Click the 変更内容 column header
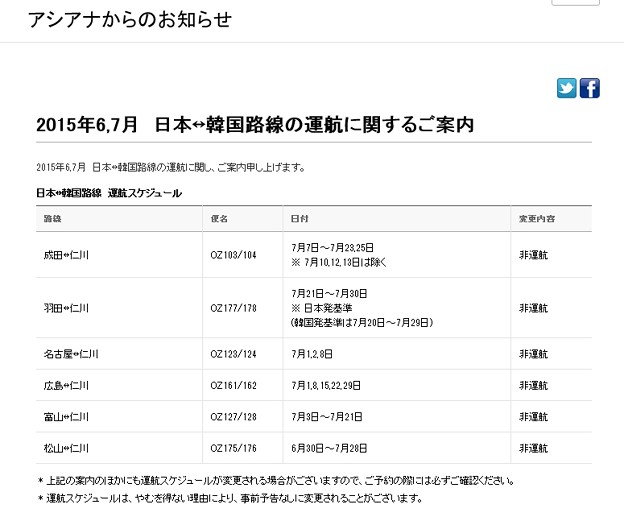This screenshot has height=521, width=624. 537,219
